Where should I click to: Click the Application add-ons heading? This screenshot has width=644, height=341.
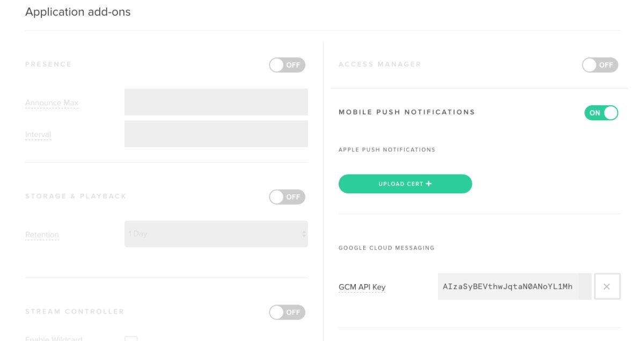pyautogui.click(x=77, y=12)
